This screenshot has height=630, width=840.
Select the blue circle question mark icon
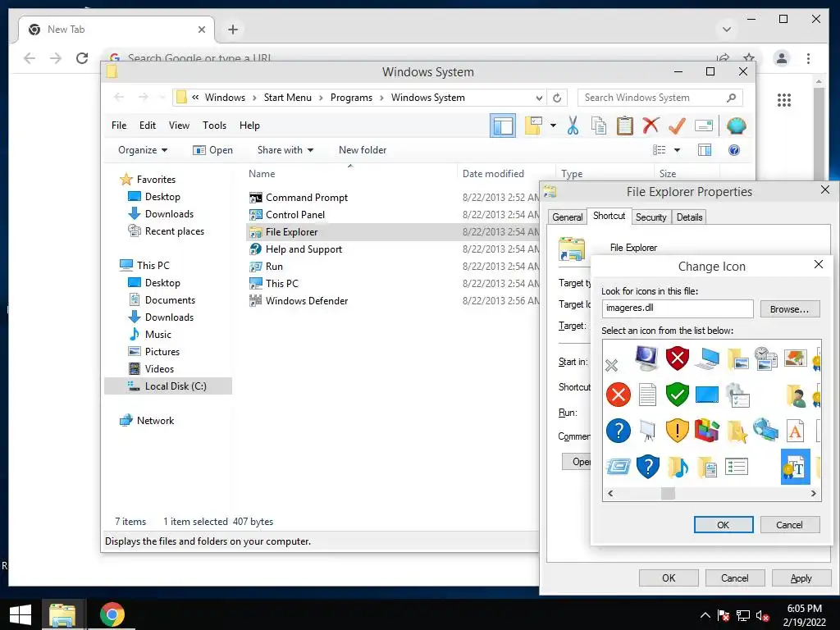point(619,430)
